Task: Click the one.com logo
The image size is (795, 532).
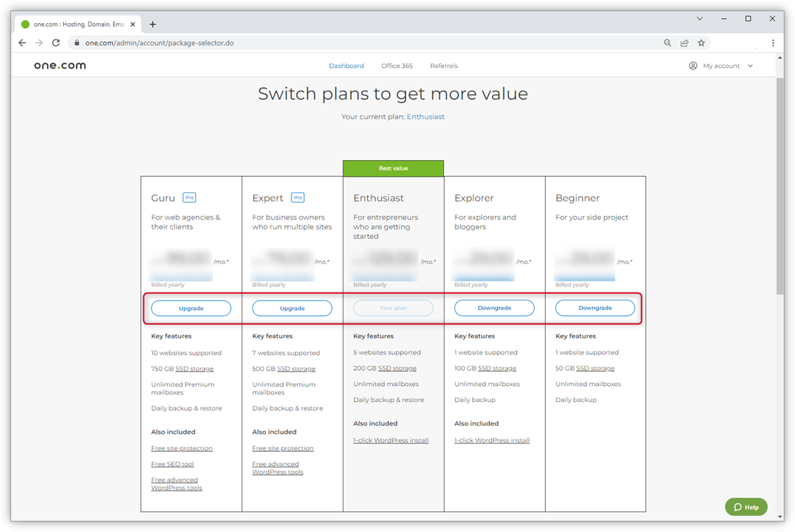Action: (60, 65)
